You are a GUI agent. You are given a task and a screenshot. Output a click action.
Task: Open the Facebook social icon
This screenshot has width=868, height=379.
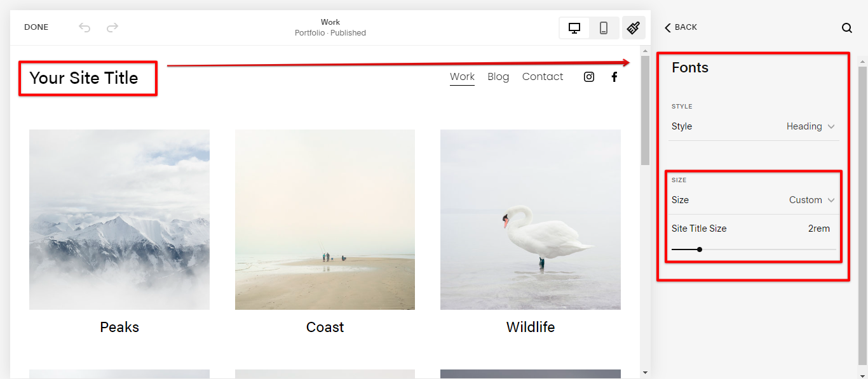pos(614,77)
